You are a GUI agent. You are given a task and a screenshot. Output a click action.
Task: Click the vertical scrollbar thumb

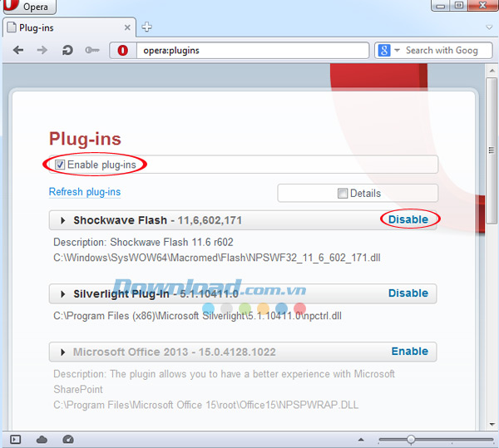coord(492,150)
